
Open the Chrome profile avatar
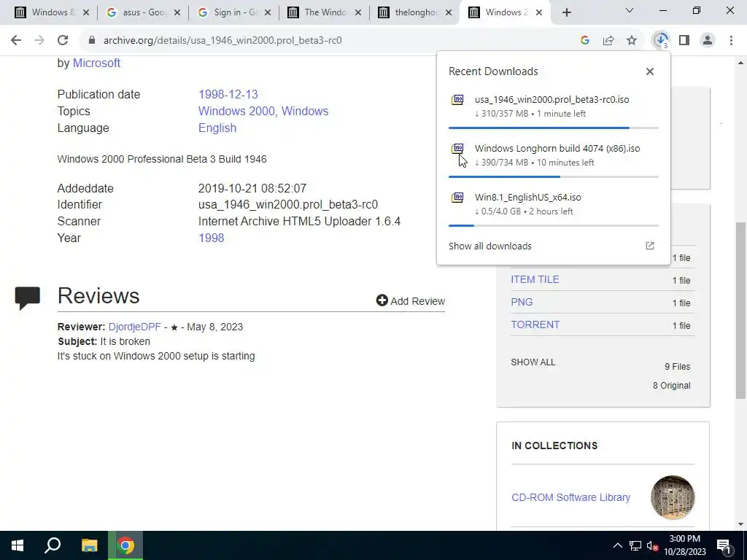point(708,41)
